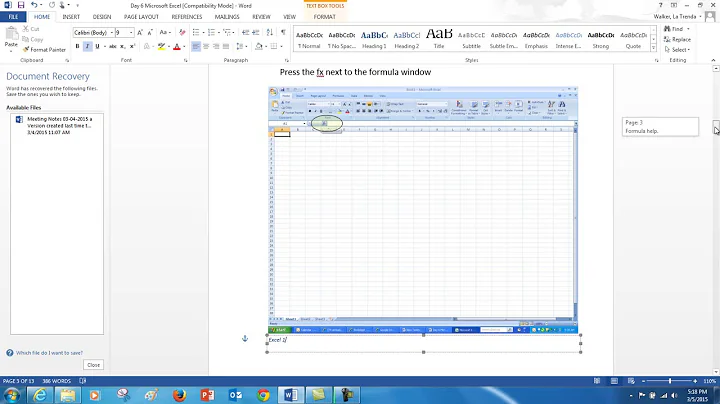Click the Undo icon
This screenshot has width=720, height=404.
34,5
